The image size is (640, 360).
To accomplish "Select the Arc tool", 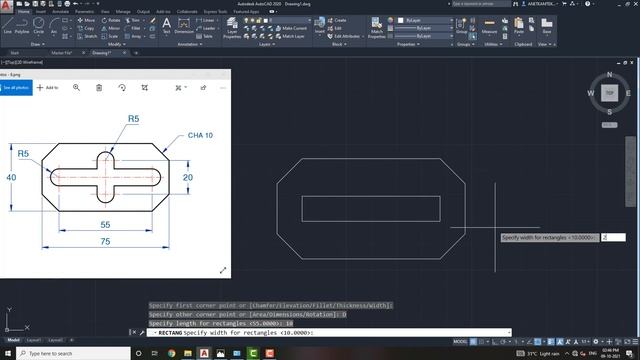I will 54,26.
